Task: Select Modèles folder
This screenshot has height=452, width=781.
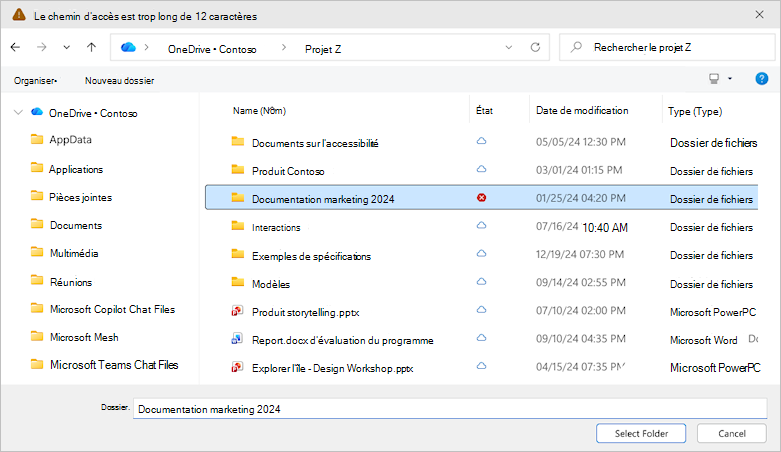Action: click(x=270, y=284)
